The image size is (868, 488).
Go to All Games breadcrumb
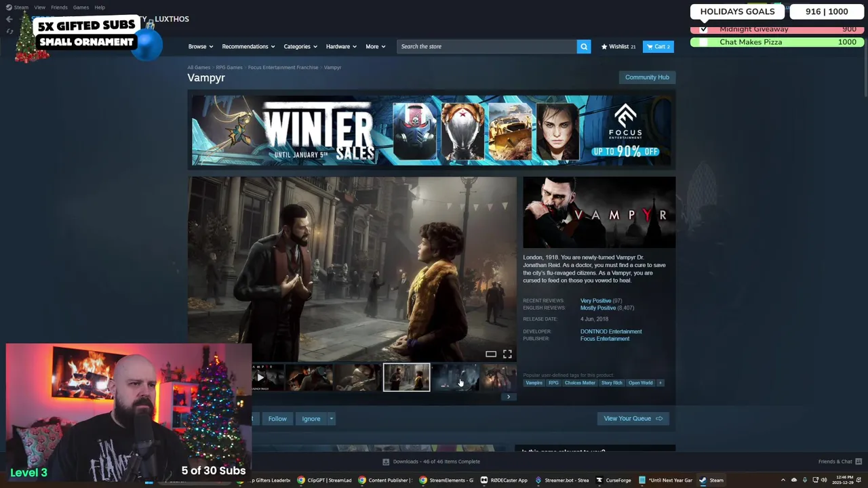click(199, 68)
